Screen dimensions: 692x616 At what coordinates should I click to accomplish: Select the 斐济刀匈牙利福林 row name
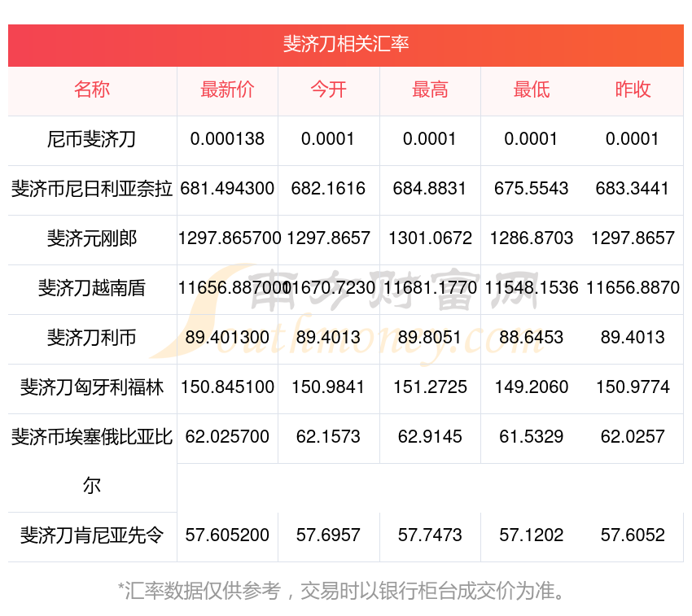tap(92, 387)
